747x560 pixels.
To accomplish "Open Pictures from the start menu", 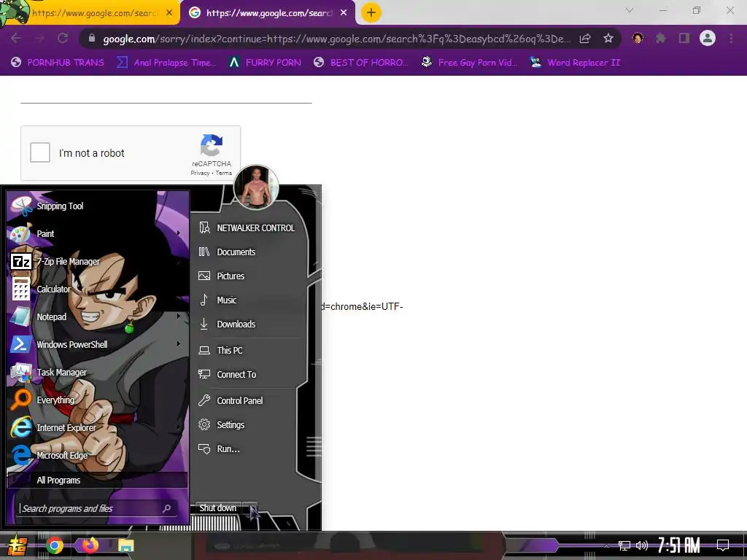I will [x=248, y=276].
